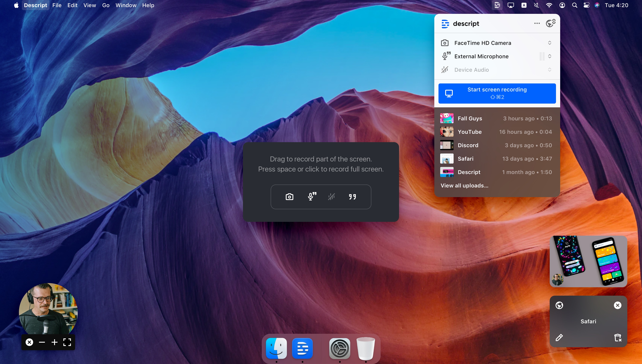
Task: Expand the FaceTime HD Camera dropdown
Action: pyautogui.click(x=549, y=43)
